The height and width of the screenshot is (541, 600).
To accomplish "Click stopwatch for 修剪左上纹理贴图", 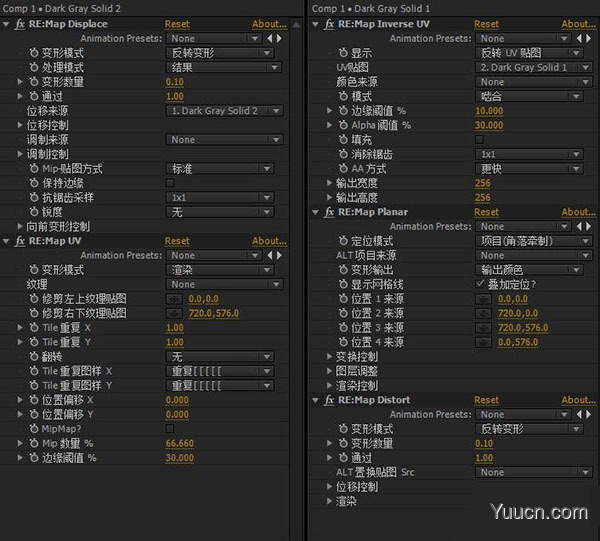I will point(34,298).
